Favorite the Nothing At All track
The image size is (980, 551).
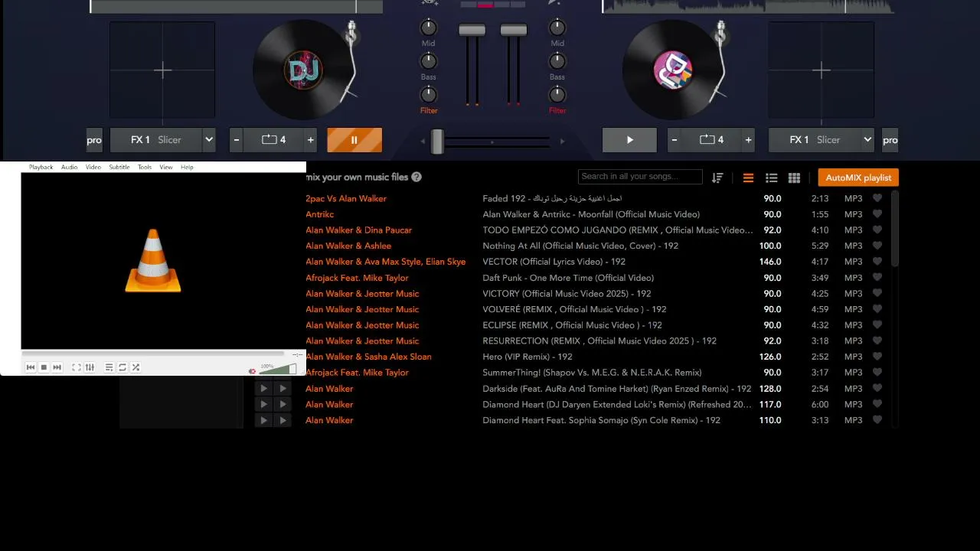pos(877,246)
